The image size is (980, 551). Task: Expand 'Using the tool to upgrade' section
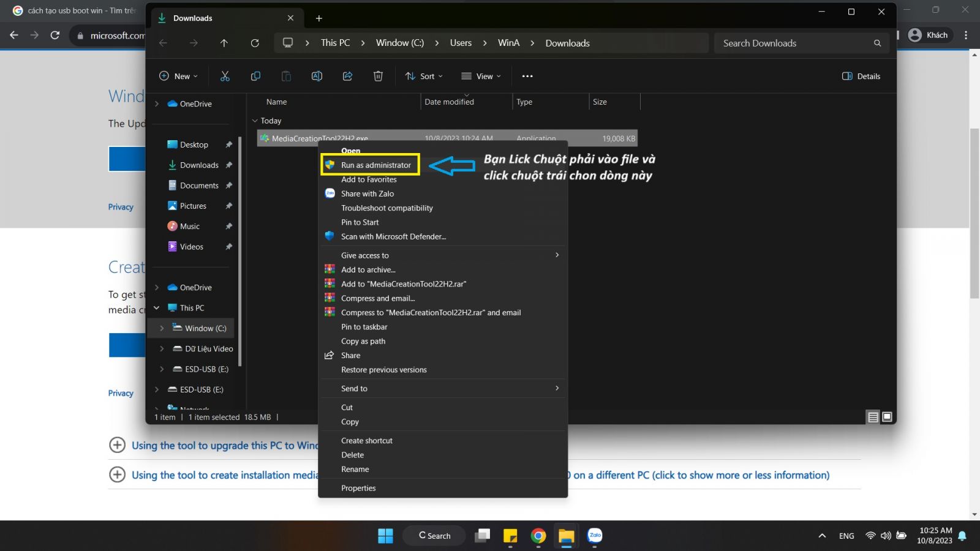pyautogui.click(x=117, y=445)
